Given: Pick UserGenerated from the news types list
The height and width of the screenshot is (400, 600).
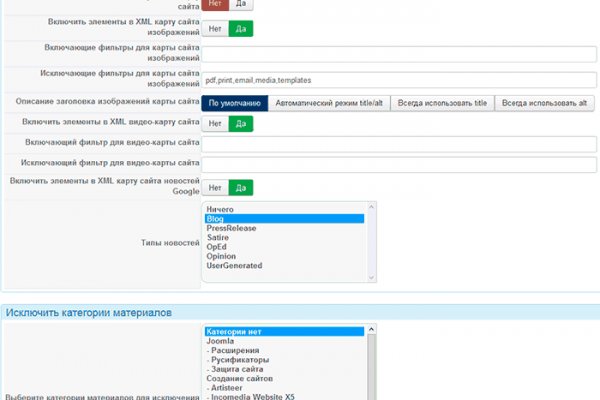Looking at the screenshot, I should point(234,265).
